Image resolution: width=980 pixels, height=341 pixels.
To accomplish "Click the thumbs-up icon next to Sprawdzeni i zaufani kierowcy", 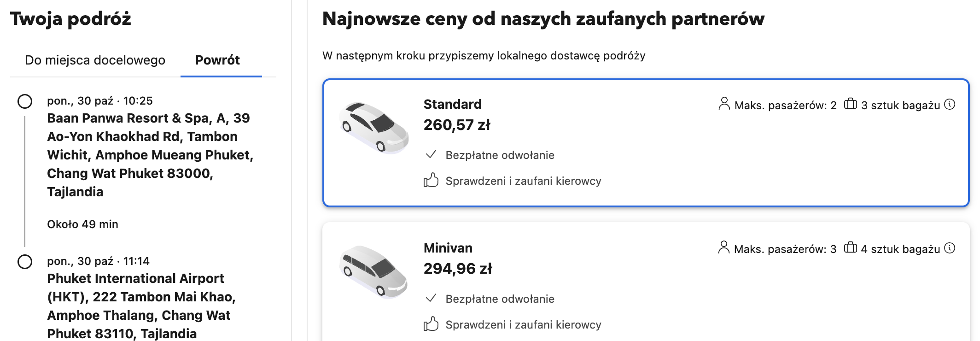I will coord(432,181).
